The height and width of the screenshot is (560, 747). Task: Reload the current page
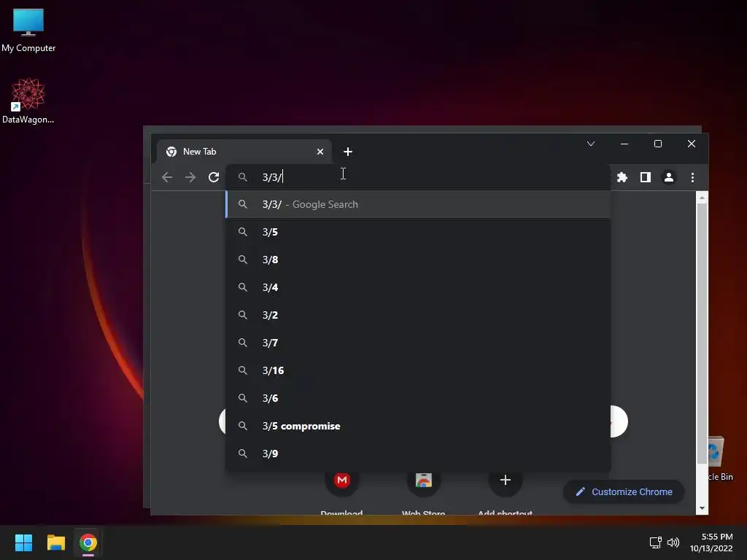coord(214,178)
